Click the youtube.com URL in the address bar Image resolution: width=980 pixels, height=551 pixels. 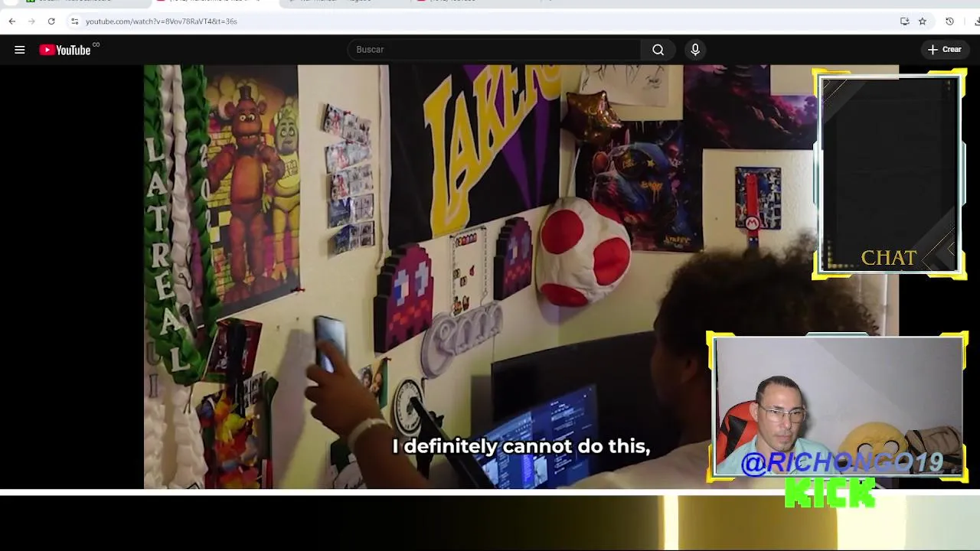point(161,21)
